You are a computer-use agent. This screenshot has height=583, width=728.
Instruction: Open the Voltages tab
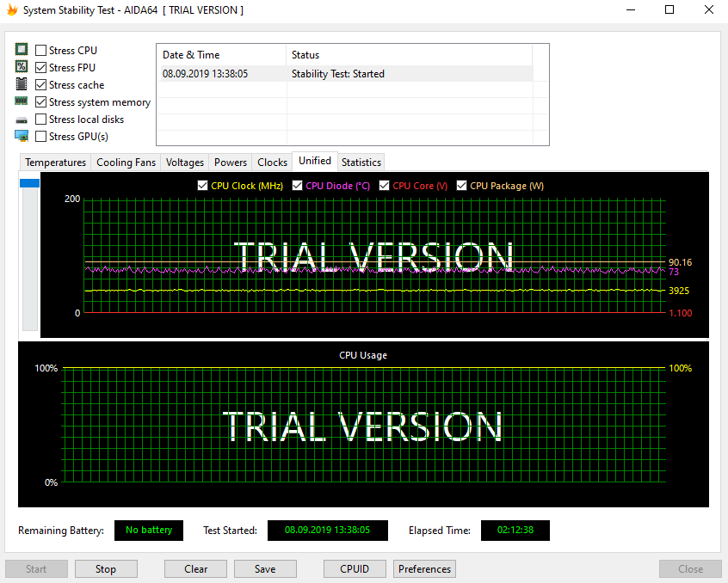(185, 163)
